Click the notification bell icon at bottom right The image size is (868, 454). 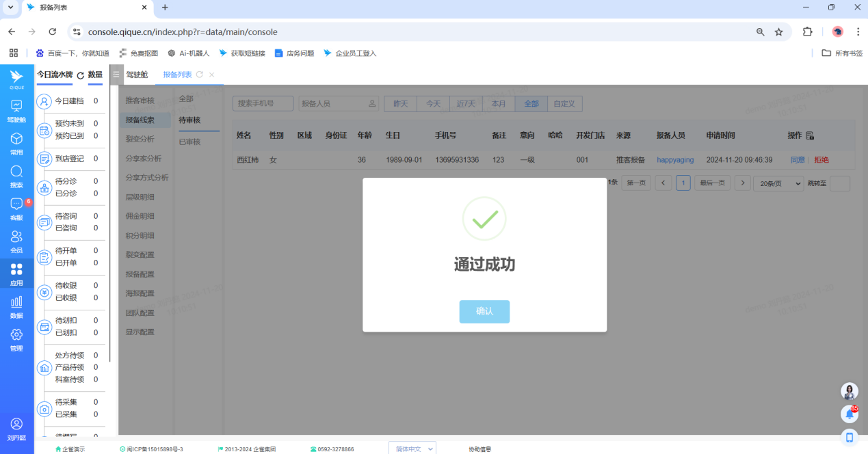[x=850, y=414]
